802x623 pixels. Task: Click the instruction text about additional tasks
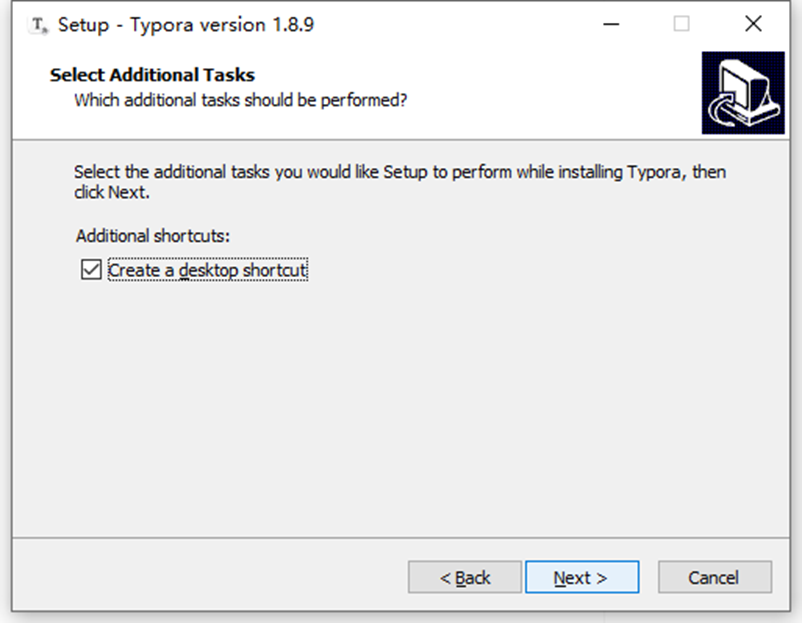pos(399,180)
